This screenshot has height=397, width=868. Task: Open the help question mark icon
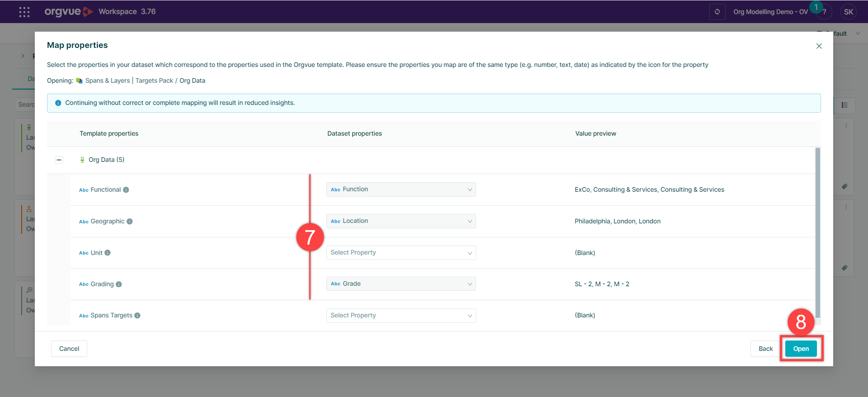pyautogui.click(x=825, y=12)
